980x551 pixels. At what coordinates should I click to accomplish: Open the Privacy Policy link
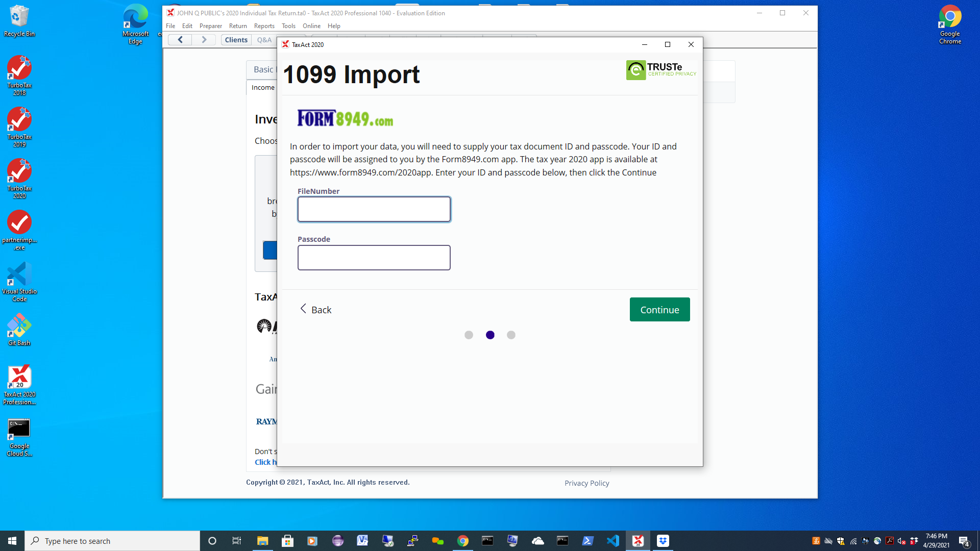click(587, 483)
